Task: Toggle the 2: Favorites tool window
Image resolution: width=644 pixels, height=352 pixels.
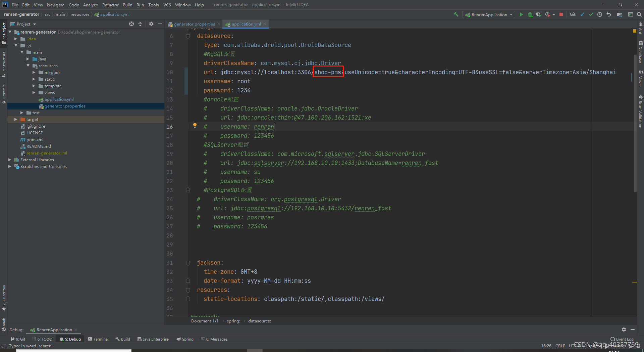Action: tap(4, 298)
